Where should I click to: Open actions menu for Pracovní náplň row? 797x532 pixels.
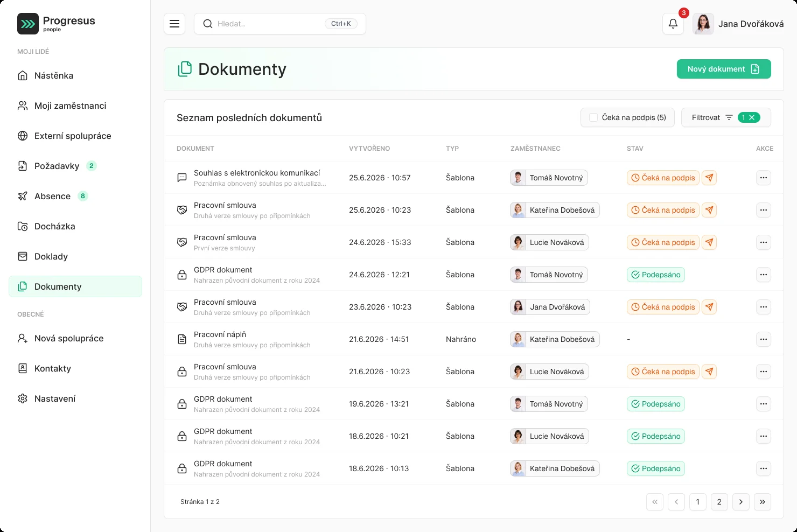[x=764, y=339]
